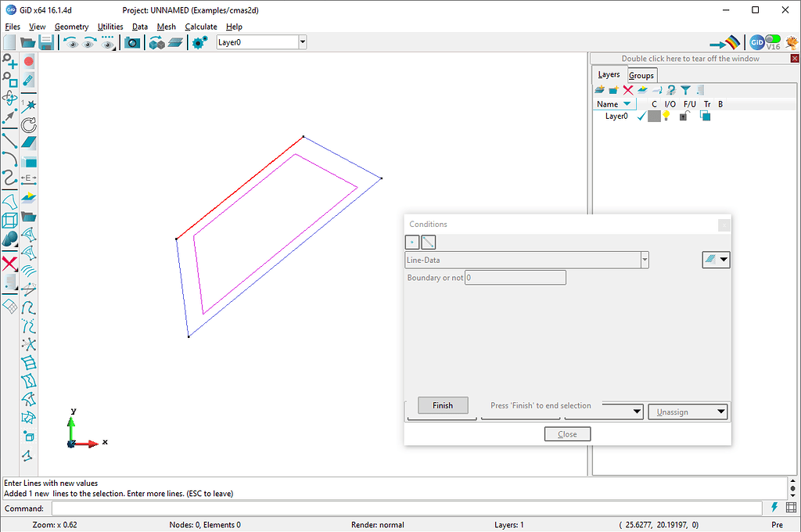Click Layer0 name in Layers list
This screenshot has height=532, width=801.
tap(616, 116)
